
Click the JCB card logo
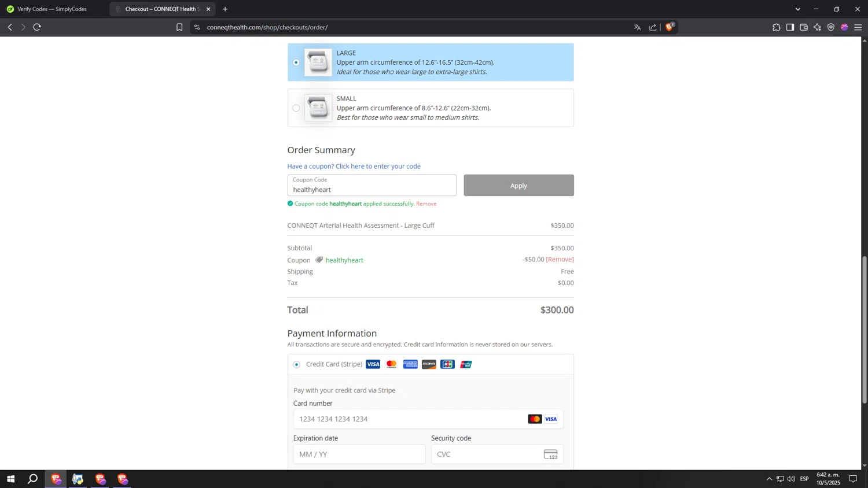click(x=447, y=364)
